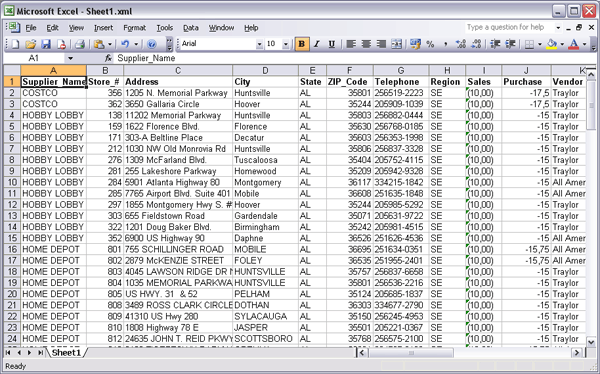Open Excel Help via the blue question icon
This screenshot has width=600, height=374.
[x=152, y=44]
